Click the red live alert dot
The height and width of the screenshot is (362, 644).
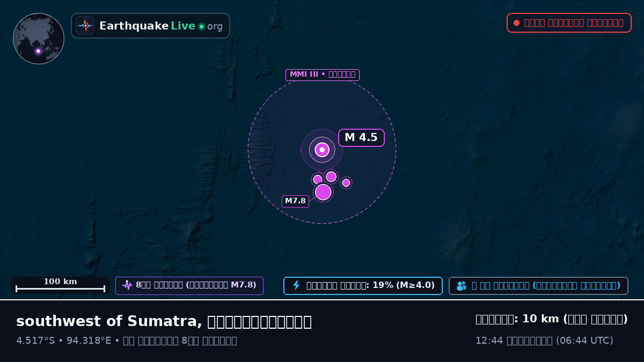click(x=516, y=23)
